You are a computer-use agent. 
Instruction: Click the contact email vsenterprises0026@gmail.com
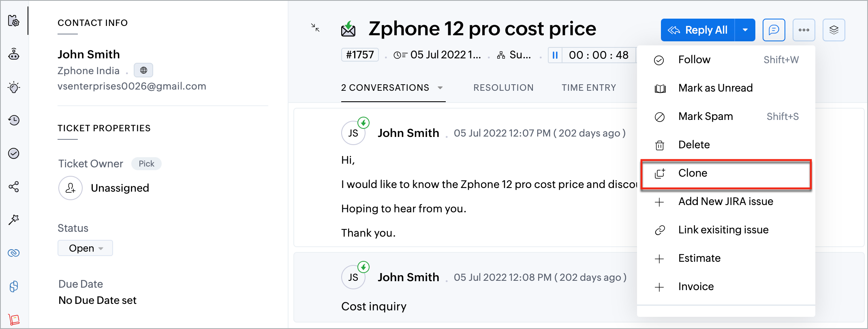point(132,86)
